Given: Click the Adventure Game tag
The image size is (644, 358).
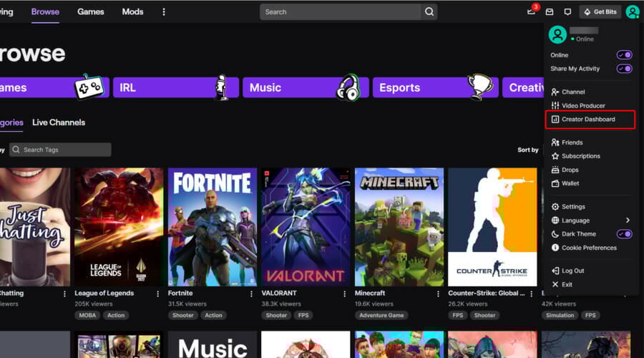Looking at the screenshot, I should point(381,315).
